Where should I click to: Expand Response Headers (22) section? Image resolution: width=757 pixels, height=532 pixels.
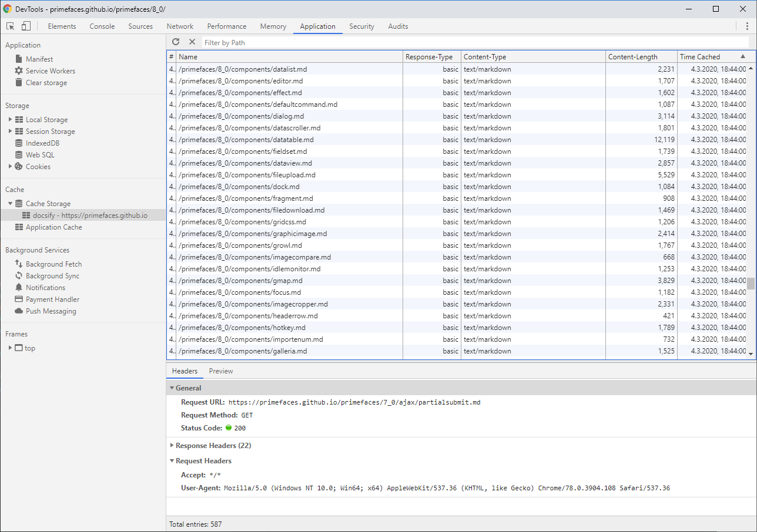[x=172, y=446]
